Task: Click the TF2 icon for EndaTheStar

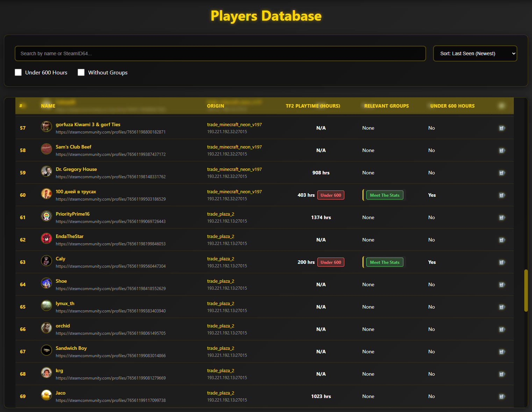Action: tap(502, 240)
